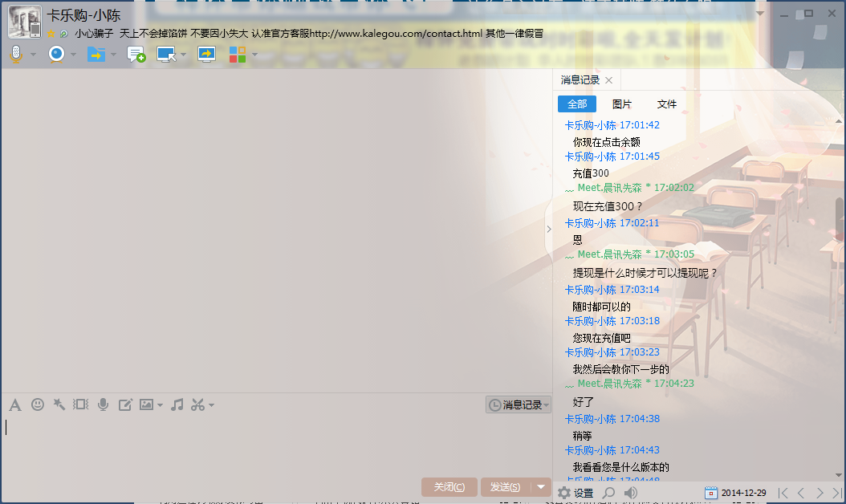Click the 关闭(C) close button
846x504 pixels.
(449, 487)
